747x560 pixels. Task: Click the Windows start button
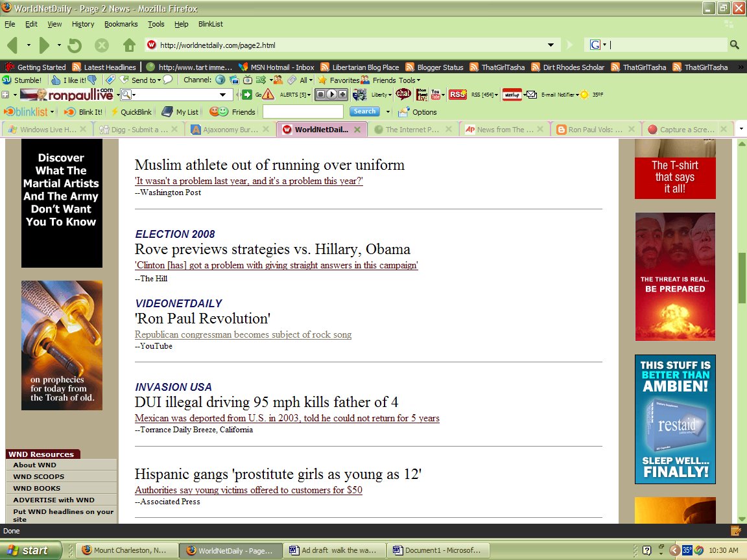(30, 550)
